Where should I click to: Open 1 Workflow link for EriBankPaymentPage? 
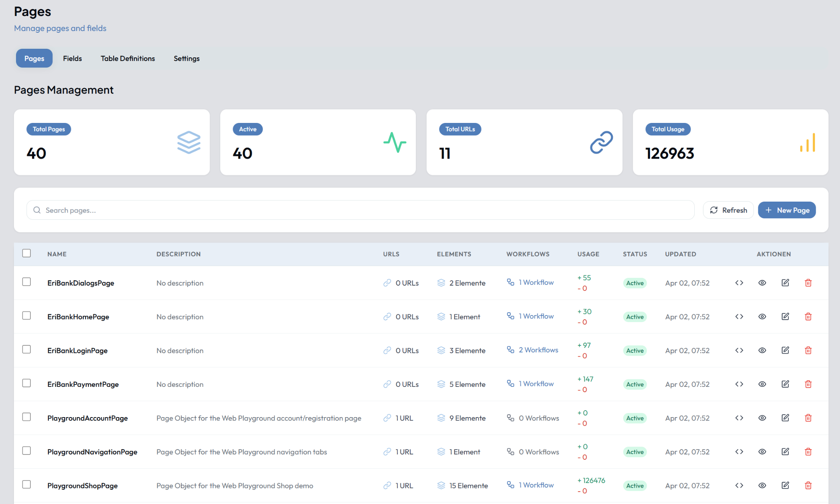[x=530, y=384]
